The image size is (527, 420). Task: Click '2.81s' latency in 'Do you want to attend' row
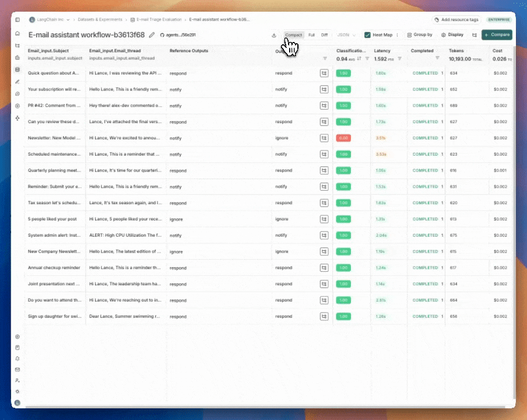[x=381, y=300]
